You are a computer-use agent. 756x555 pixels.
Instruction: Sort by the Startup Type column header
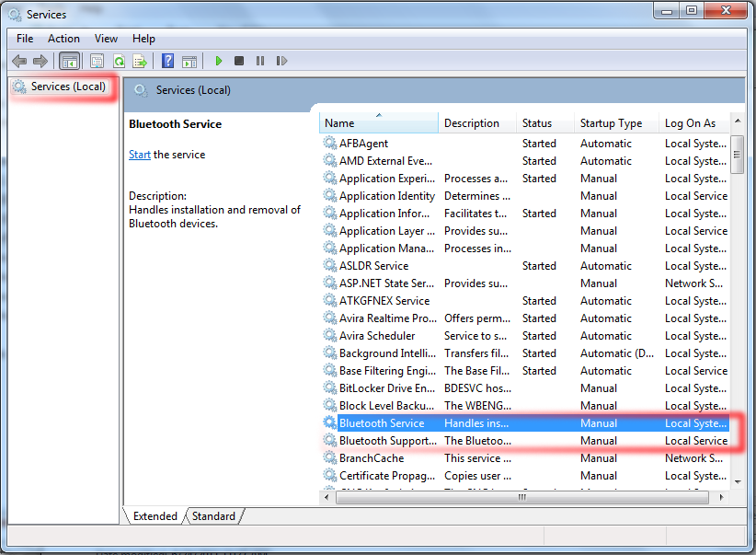(616, 123)
